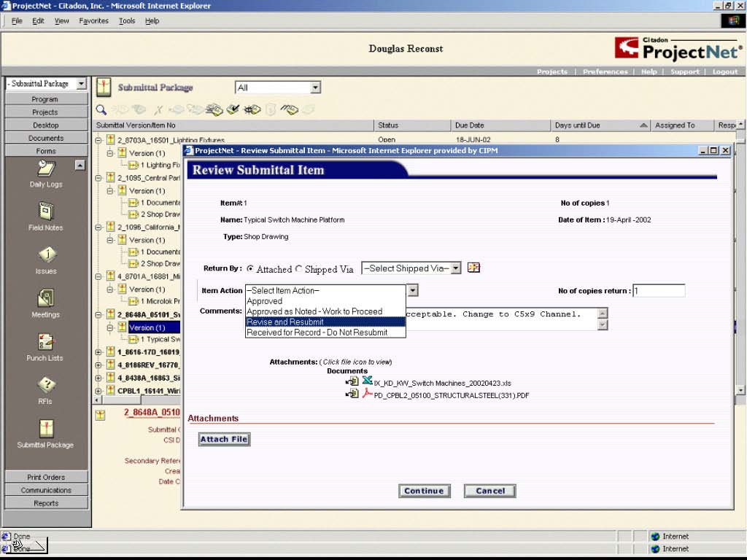Open the PDF icon for STRUCTURALSTEEL file
The image size is (747, 560).
click(x=367, y=393)
